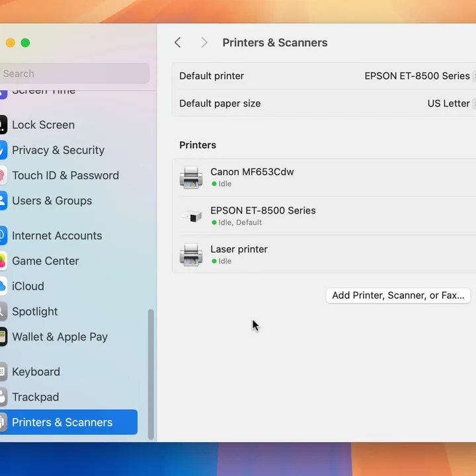Open iCloud settings label
Image resolution: width=476 pixels, height=476 pixels.
pyautogui.click(x=28, y=286)
